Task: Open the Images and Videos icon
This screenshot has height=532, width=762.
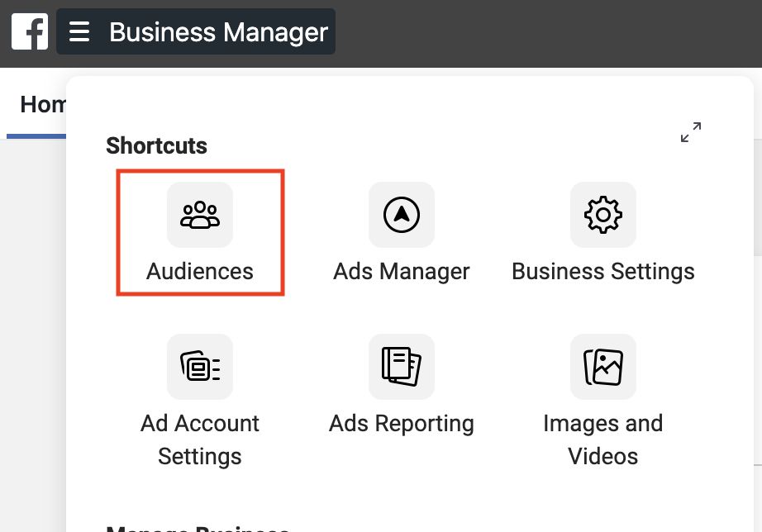Action: (x=603, y=367)
